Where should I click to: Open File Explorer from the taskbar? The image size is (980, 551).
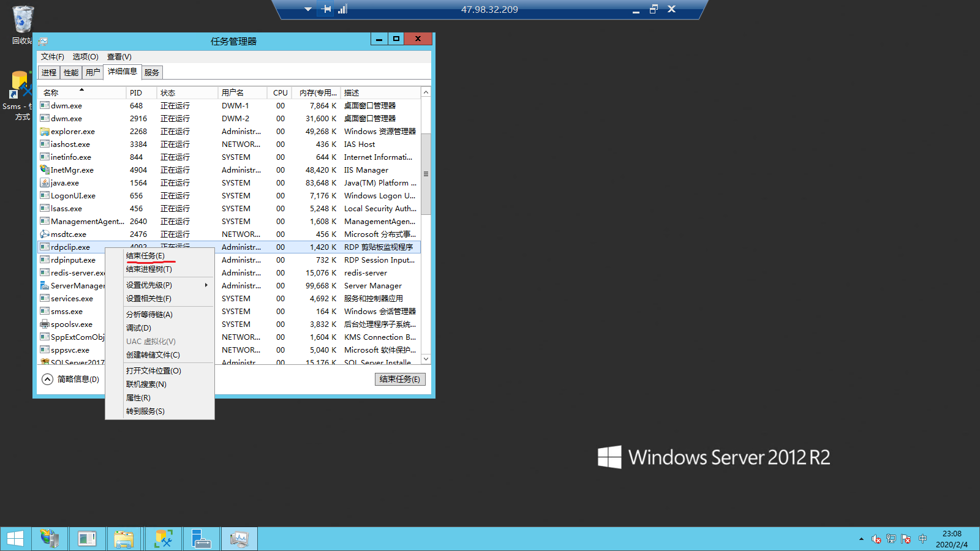[x=124, y=539]
